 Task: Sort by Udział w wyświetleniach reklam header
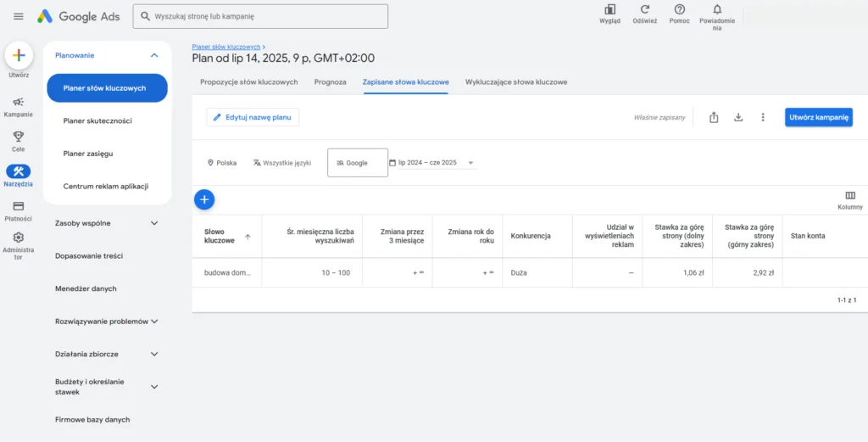pos(609,236)
